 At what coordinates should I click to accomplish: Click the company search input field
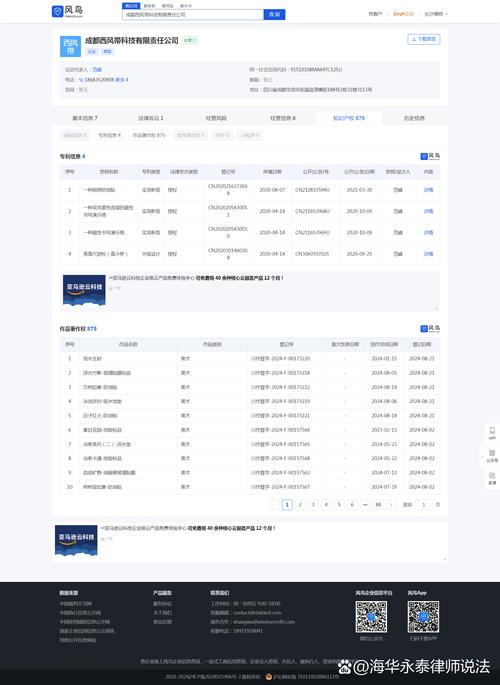(193, 14)
